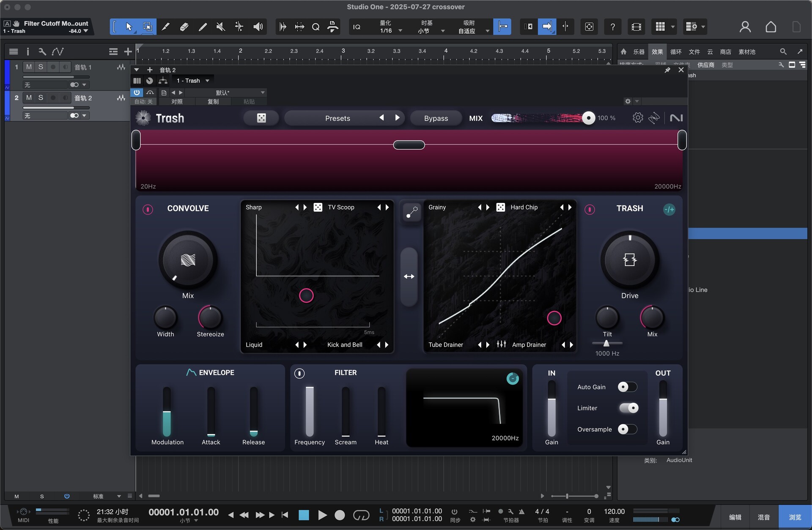This screenshot has height=530, width=812.
Task: Switch to the 效果 browser tab
Action: [657, 52]
